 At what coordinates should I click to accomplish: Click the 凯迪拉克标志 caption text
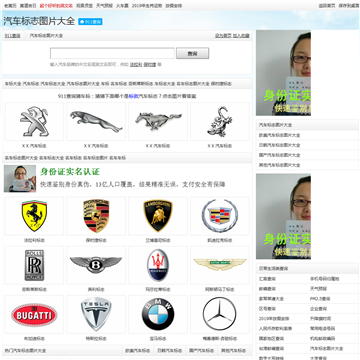click(x=220, y=240)
